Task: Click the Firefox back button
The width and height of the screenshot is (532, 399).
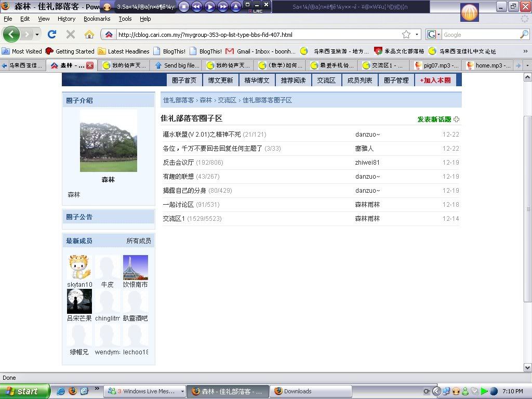Action: point(11,34)
